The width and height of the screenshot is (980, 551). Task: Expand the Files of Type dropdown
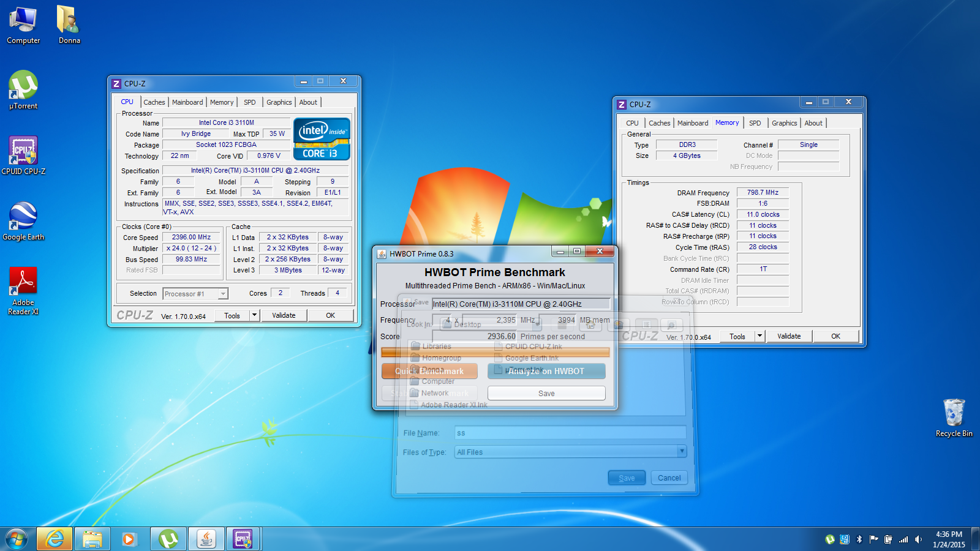pos(681,451)
